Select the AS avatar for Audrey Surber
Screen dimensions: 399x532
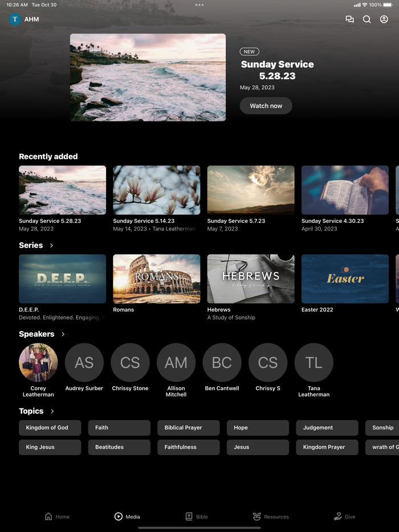pos(84,362)
